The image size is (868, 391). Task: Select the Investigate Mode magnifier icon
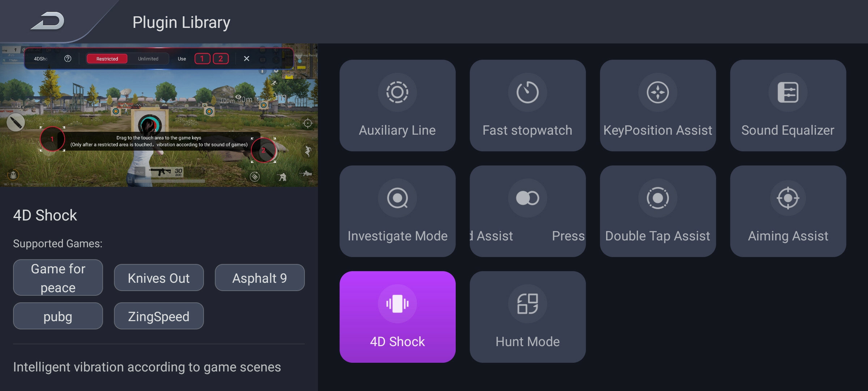click(x=397, y=198)
